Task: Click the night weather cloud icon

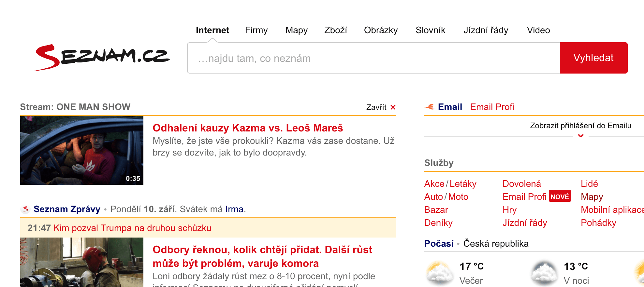Action: tap(544, 273)
